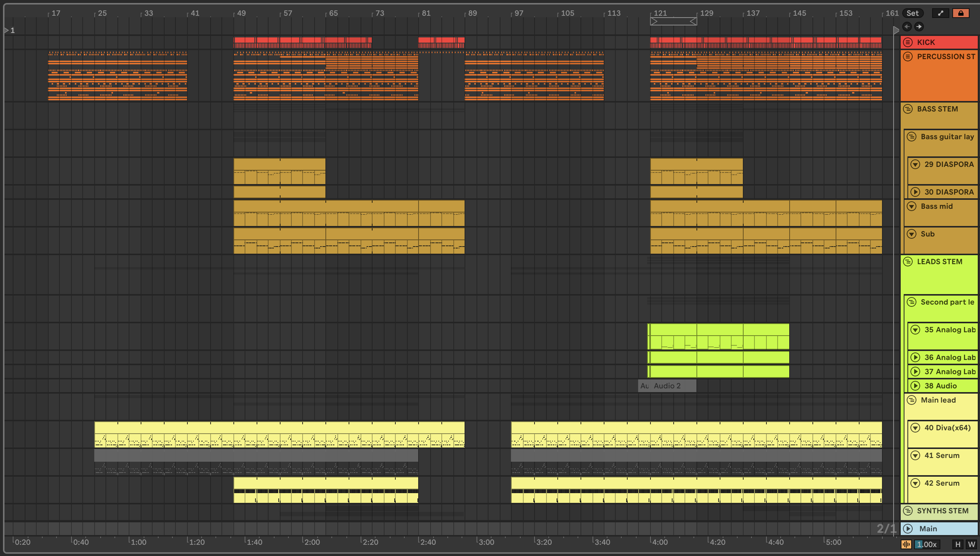Select the BASS STEM track name
Viewport: 980px width, 556px height.
coord(938,109)
